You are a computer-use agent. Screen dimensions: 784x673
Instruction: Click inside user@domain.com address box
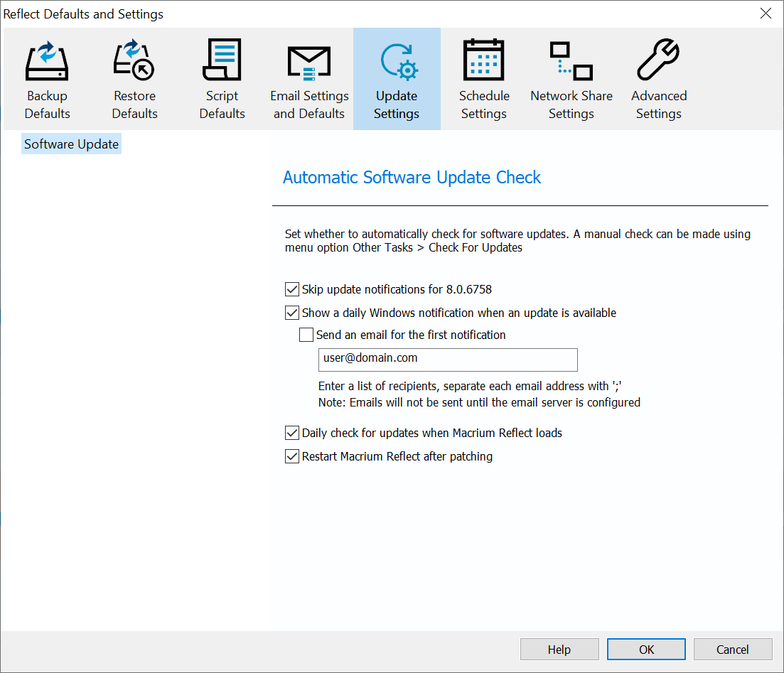pos(448,360)
